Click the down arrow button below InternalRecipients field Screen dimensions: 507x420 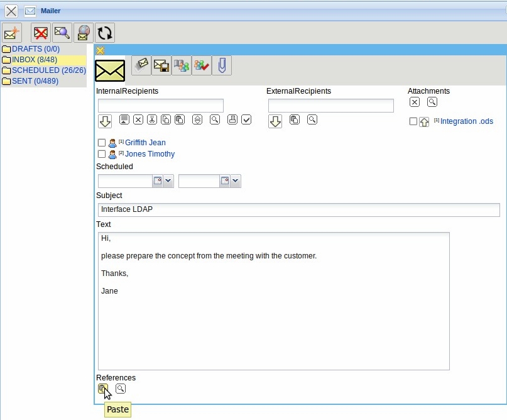click(105, 121)
